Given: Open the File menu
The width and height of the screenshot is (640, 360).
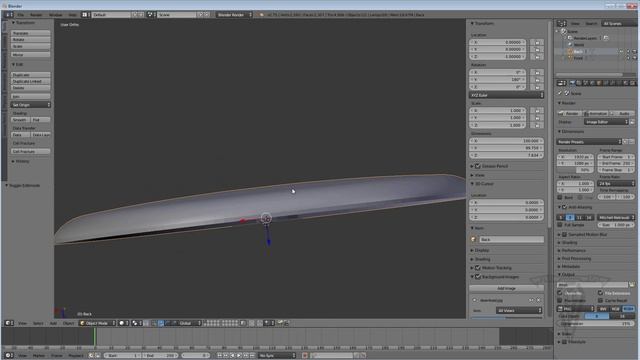Looking at the screenshot, I should 20,15.
